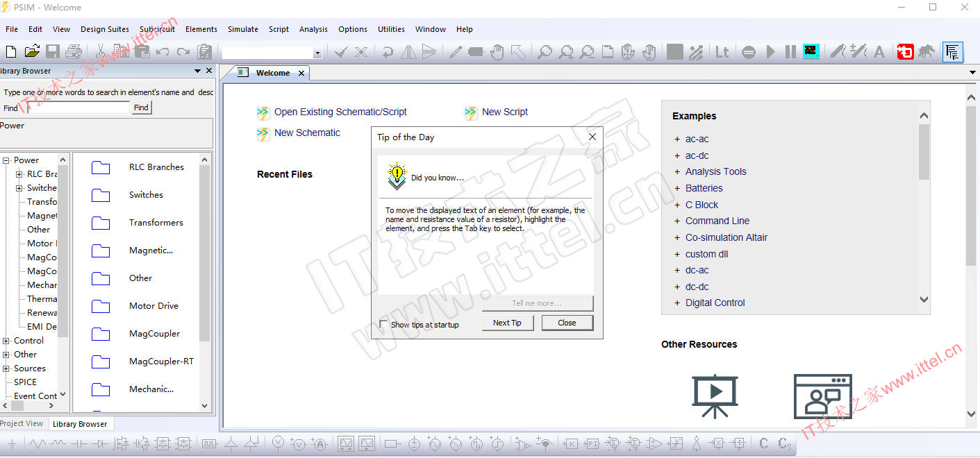Select SPICE in library tree
The height and width of the screenshot is (458, 980).
(x=25, y=382)
